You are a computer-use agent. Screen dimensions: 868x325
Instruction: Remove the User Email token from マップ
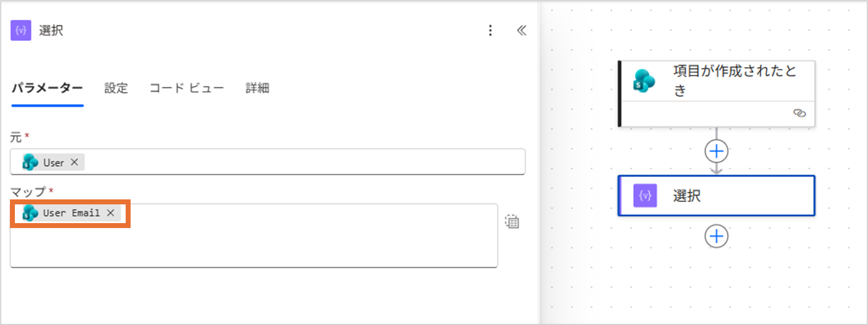[111, 213]
